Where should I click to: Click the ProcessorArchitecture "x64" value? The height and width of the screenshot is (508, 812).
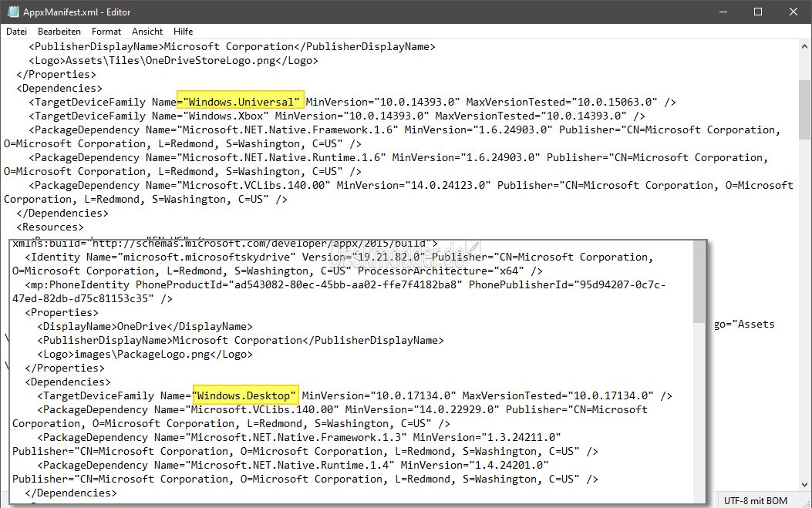[x=508, y=271]
